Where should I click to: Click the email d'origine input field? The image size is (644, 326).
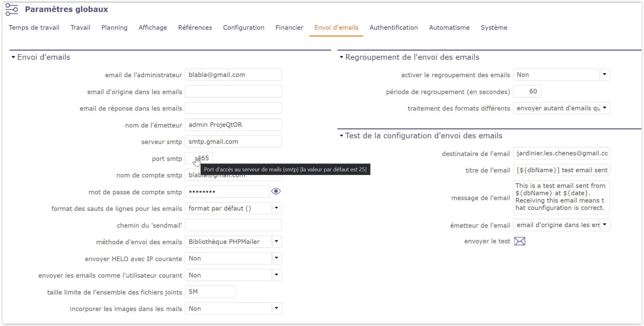(x=233, y=91)
